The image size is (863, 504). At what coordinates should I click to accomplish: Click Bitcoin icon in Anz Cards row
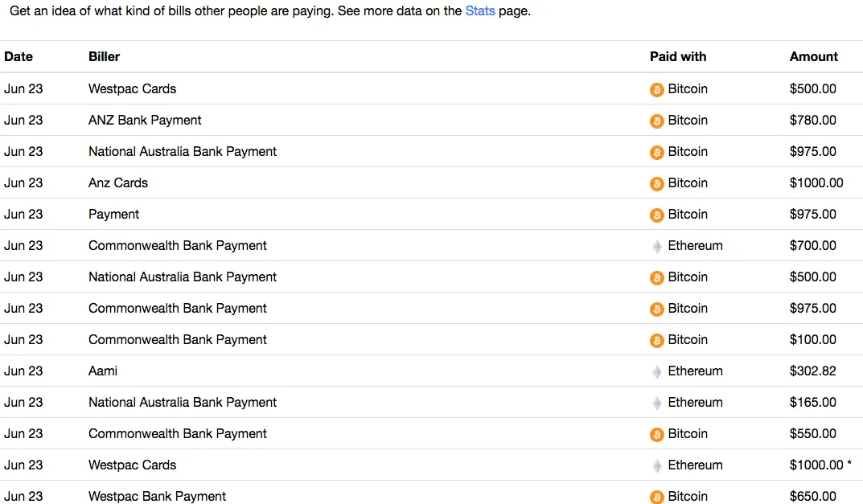click(x=656, y=184)
